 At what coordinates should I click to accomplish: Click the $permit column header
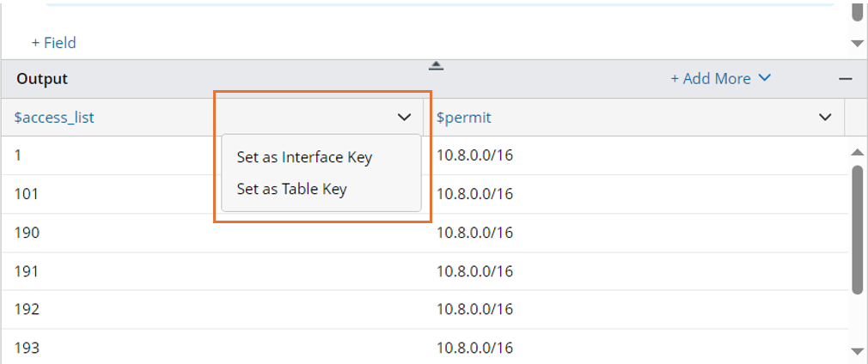[x=463, y=118]
